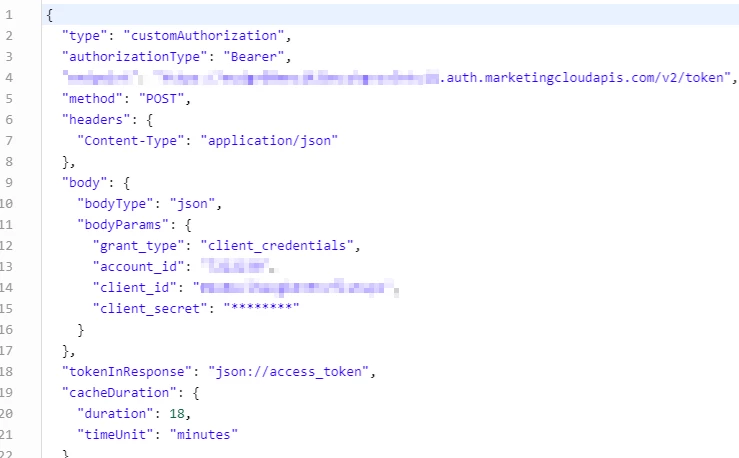Select the "json" bodyType value
The image size is (739, 458).
[x=192, y=204]
